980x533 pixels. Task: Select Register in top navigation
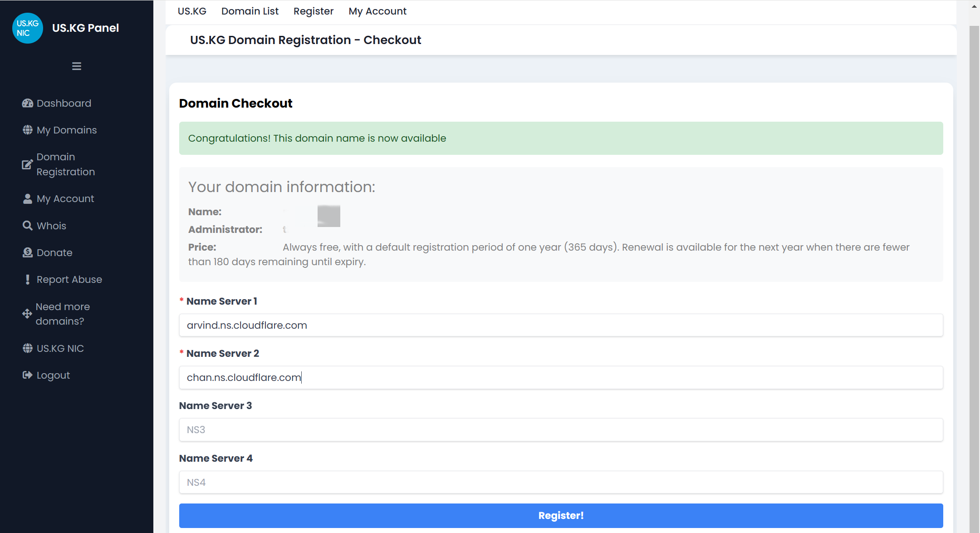click(x=314, y=11)
